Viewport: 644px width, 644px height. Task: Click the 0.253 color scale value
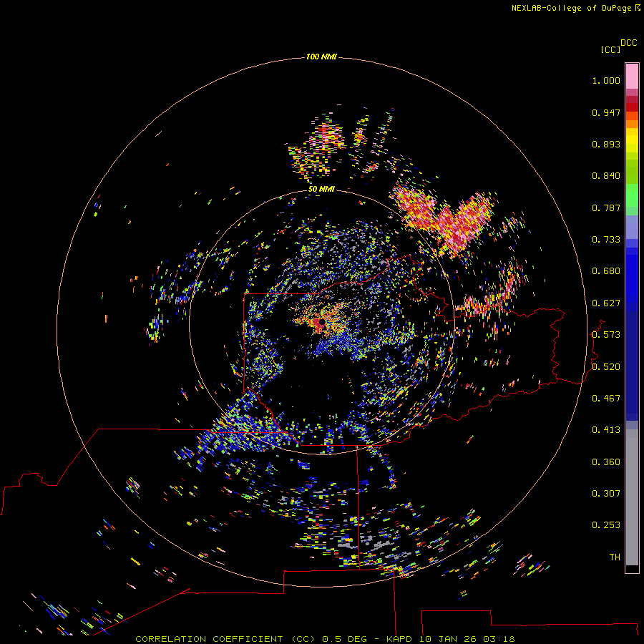[x=606, y=525]
